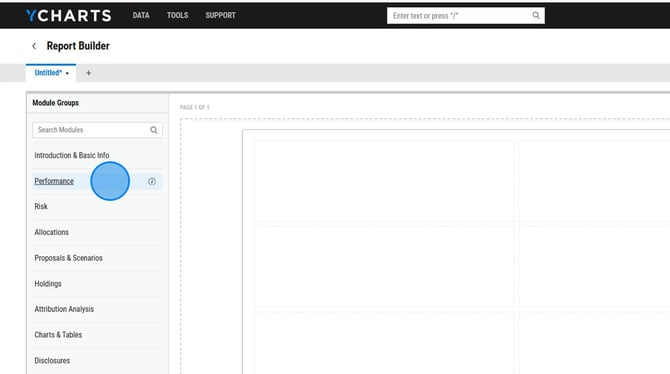
Task: Go back using the arrow beside Report Builder
Action: [x=34, y=46]
